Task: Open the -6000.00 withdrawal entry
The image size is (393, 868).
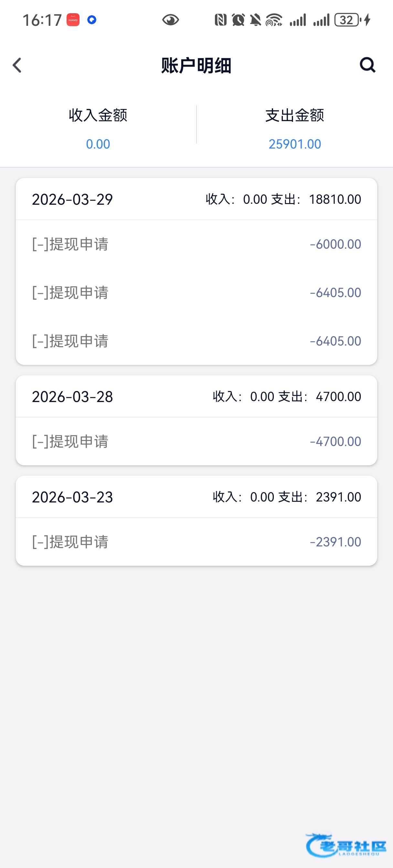Action: [196, 244]
